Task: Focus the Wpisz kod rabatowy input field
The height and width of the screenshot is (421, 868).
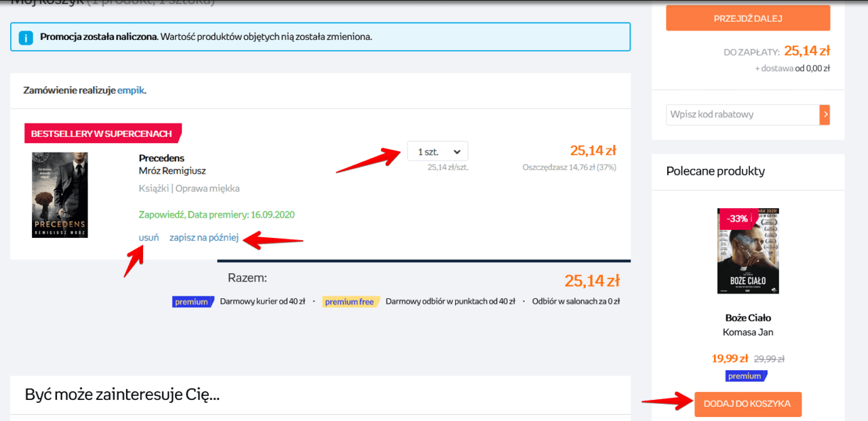Action: 743,115
